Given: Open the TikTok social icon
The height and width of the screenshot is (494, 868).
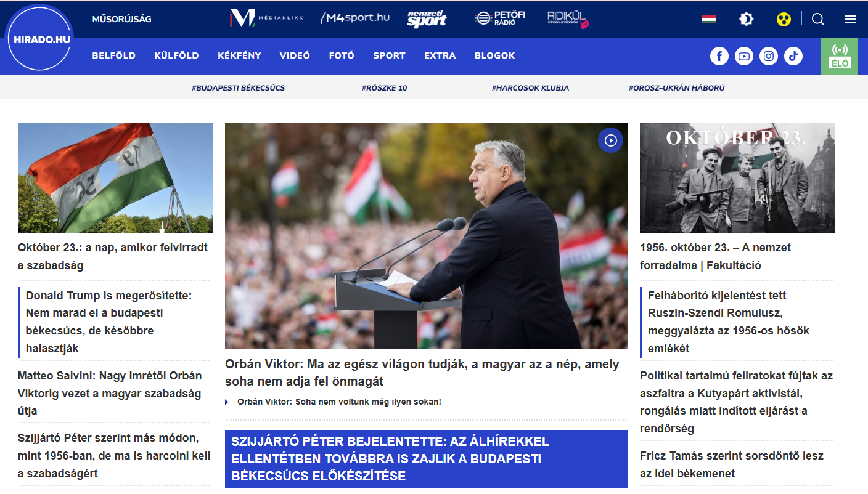Looking at the screenshot, I should pos(793,56).
